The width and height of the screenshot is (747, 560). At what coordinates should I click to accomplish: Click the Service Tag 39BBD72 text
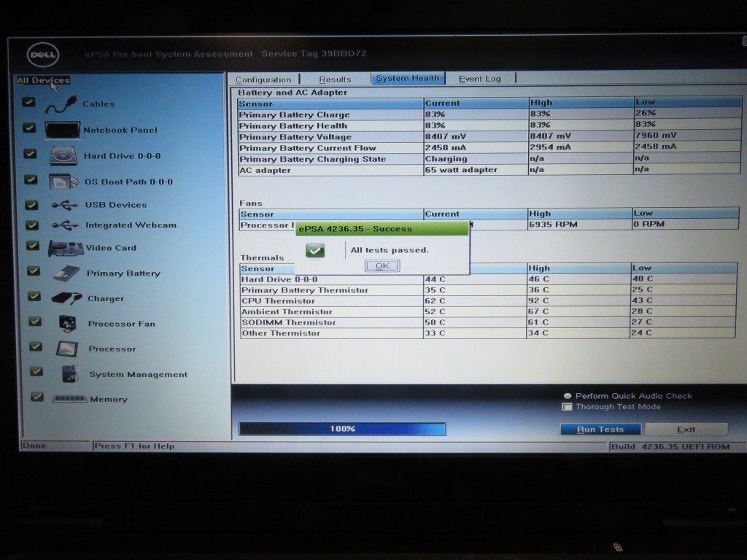click(314, 54)
